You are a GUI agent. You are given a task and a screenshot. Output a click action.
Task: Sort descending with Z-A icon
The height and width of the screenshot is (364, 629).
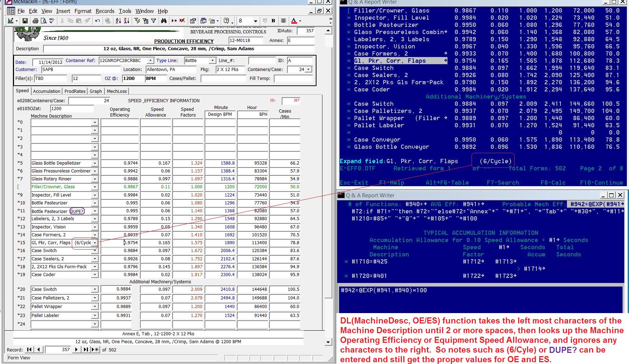click(x=126, y=21)
